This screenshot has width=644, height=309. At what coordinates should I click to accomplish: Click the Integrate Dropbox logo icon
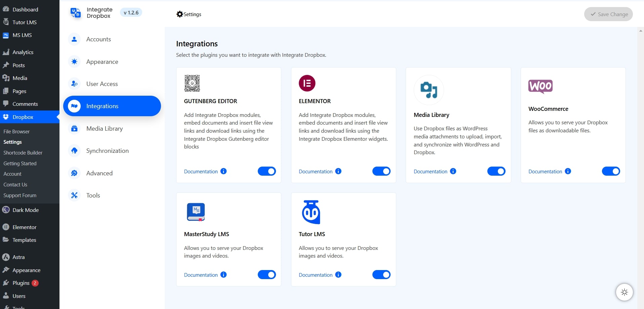(x=75, y=13)
